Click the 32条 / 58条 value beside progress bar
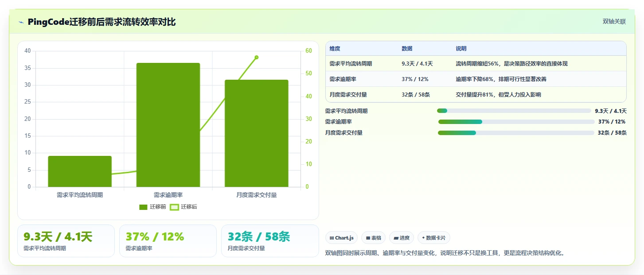Image resolution: width=644 pixels, height=275 pixels. click(612, 133)
